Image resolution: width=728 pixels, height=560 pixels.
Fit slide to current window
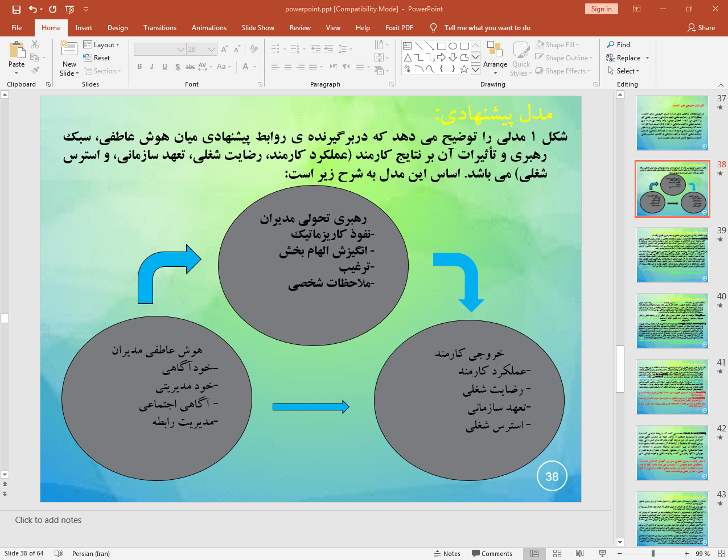tap(721, 553)
